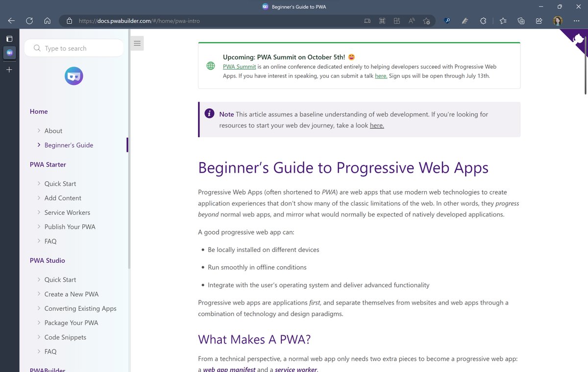Open FAQ under PWA Studio
This screenshot has width=588, height=372.
50,352
